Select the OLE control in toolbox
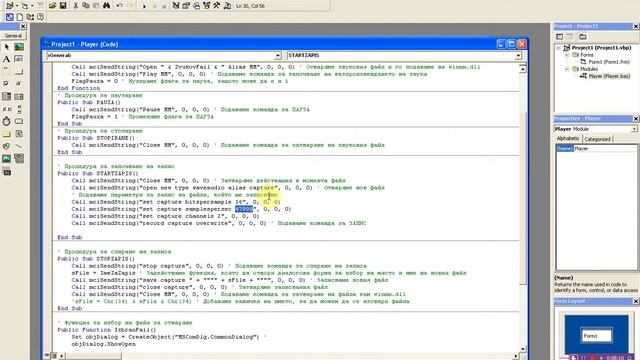The width and height of the screenshot is (640, 360). point(7,172)
